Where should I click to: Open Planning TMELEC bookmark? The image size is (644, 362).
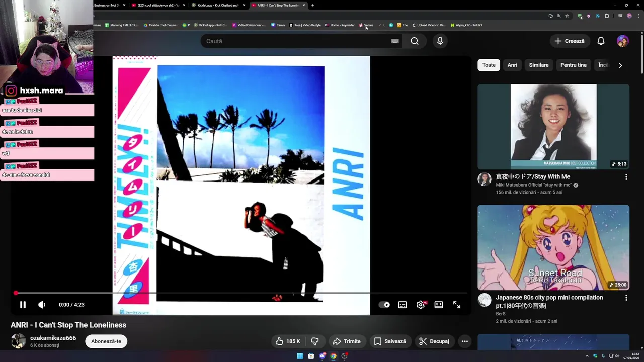coord(122,25)
